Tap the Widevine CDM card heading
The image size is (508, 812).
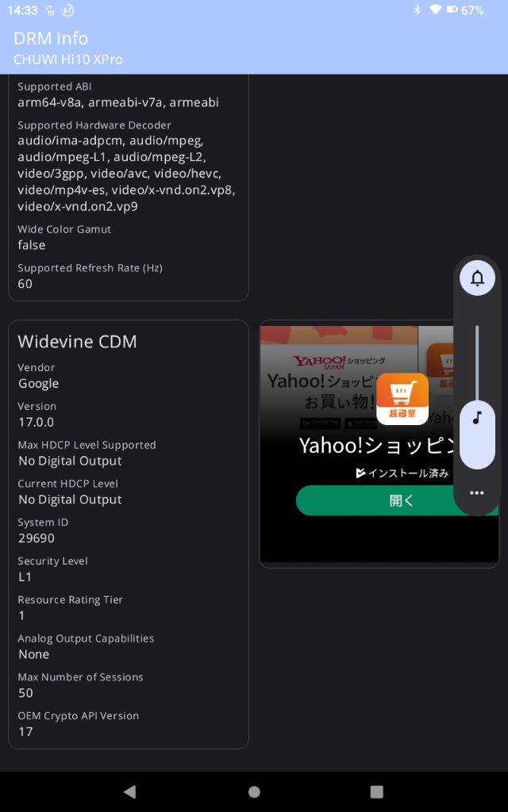pos(77,341)
